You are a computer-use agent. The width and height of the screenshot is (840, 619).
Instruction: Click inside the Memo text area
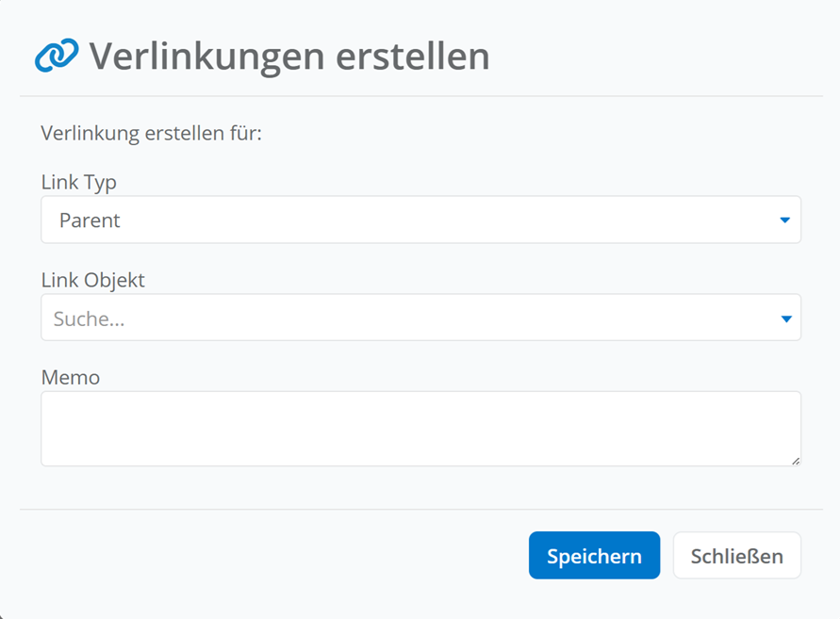point(420,429)
